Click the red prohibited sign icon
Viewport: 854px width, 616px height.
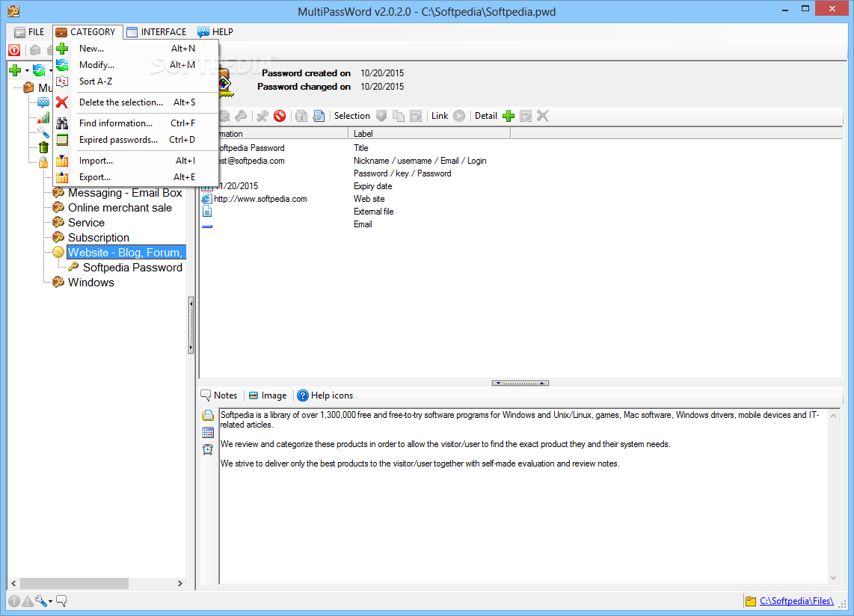coord(280,115)
